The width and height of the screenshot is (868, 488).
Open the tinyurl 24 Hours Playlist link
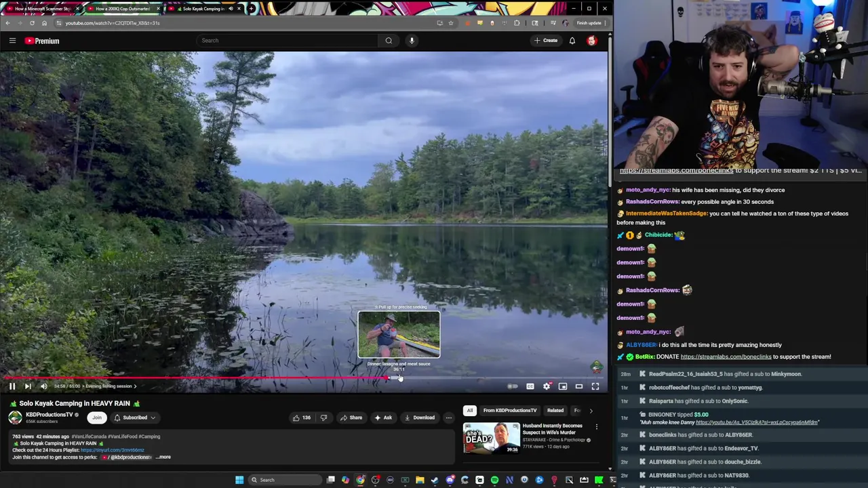[x=113, y=450]
